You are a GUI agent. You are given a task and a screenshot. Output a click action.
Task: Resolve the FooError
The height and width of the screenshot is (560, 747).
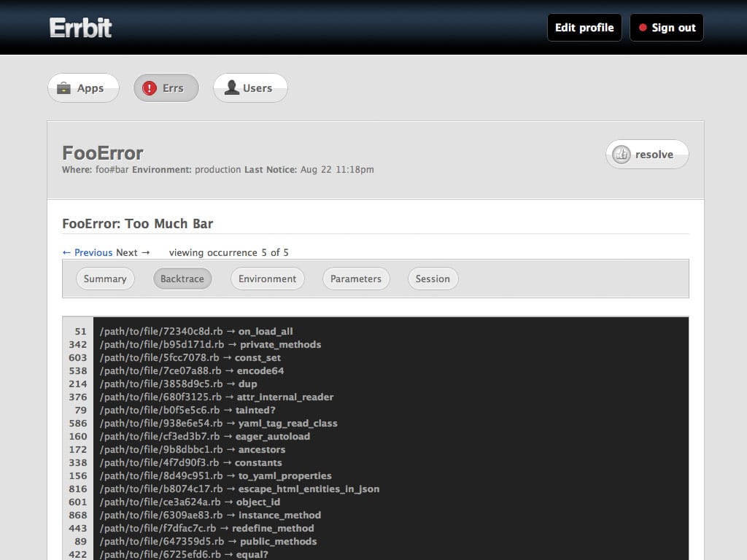point(647,155)
